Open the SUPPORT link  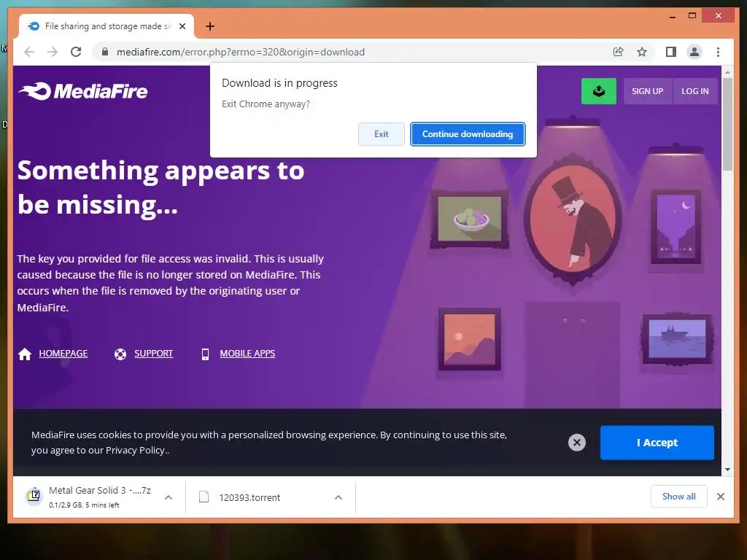pyautogui.click(x=153, y=354)
